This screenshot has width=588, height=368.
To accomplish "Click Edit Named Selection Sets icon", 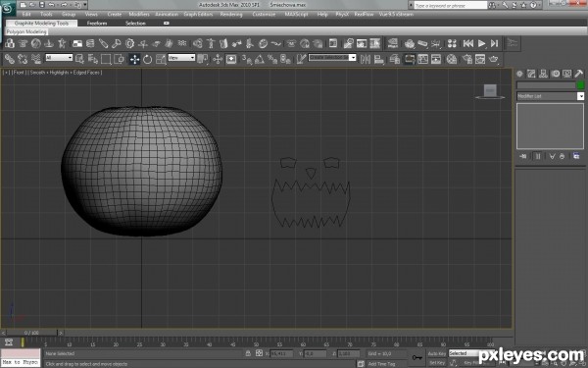I will [x=301, y=59].
